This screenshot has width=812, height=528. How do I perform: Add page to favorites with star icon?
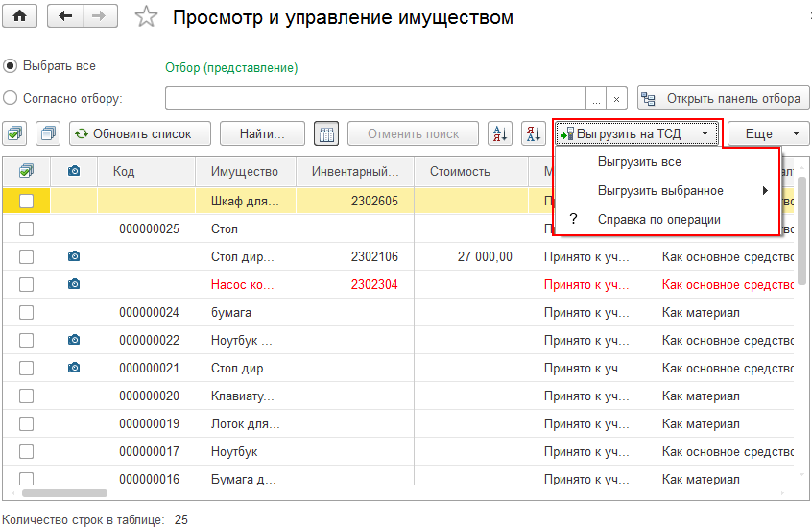(x=146, y=17)
